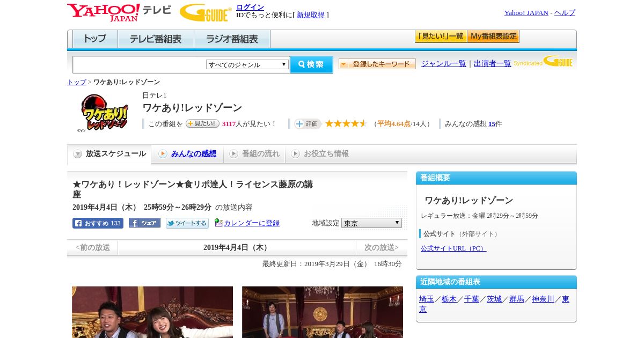
Task: Go to 次の放送> next broadcast
Action: [382, 248]
